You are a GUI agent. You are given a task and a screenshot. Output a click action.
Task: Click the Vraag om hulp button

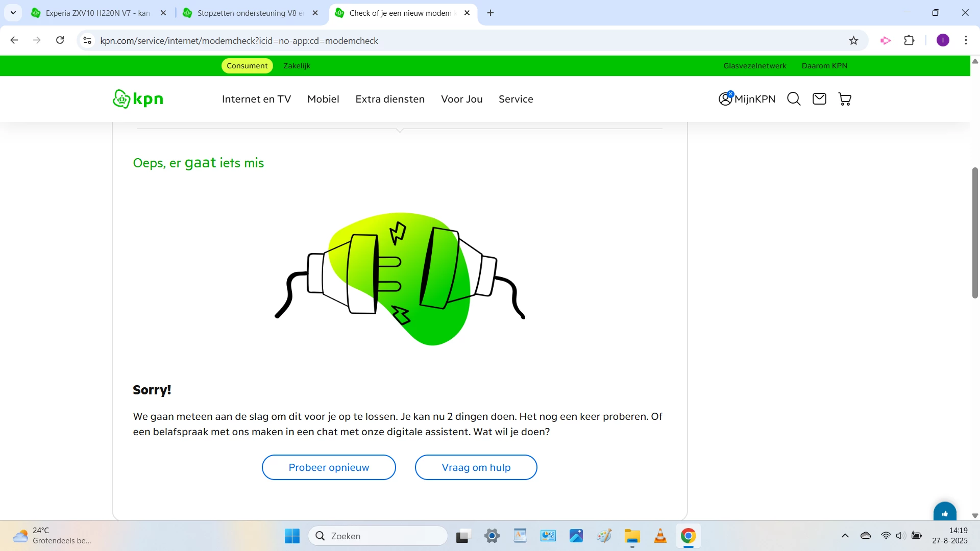pyautogui.click(x=476, y=467)
